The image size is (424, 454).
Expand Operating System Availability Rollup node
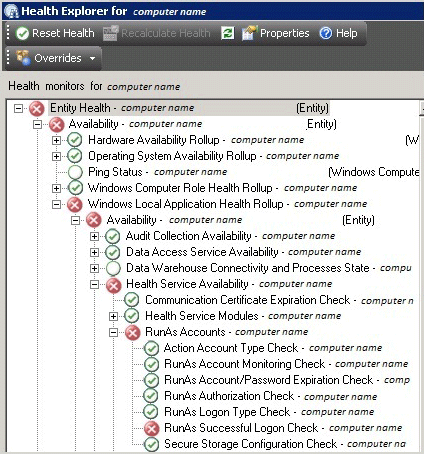tap(56, 156)
